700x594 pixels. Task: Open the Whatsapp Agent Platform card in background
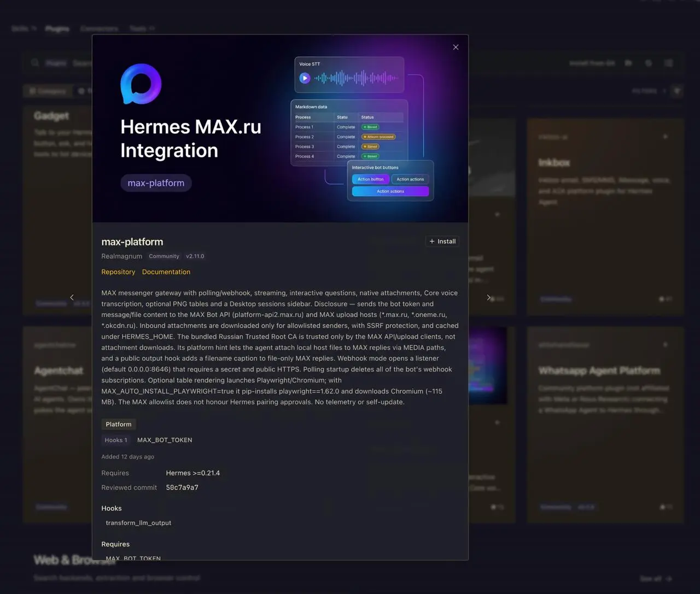coord(605,425)
